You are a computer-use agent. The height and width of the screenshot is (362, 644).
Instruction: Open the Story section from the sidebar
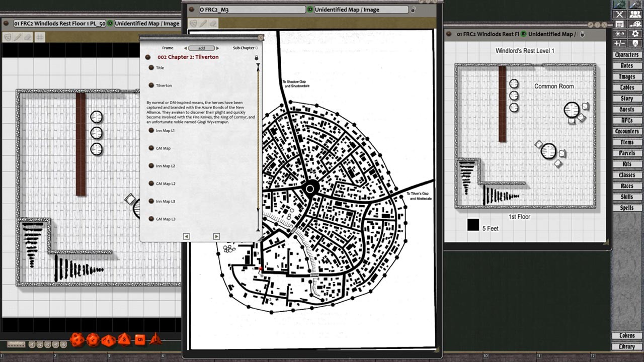pos(626,98)
